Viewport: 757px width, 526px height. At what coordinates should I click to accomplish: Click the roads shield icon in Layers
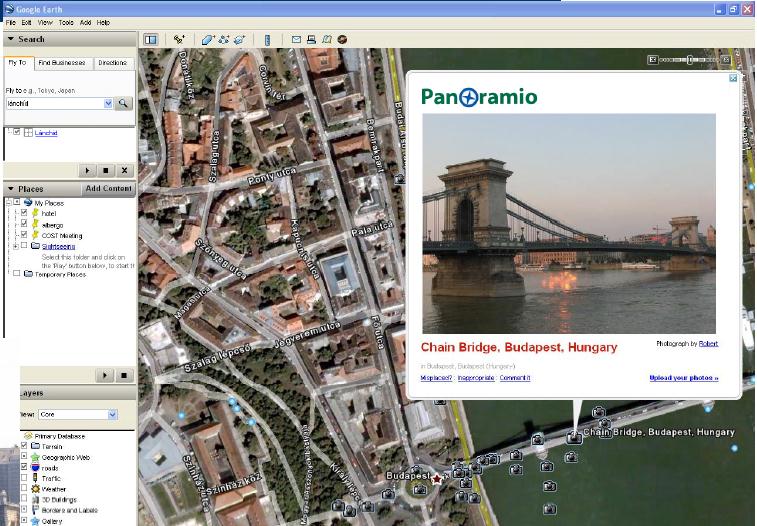coord(35,468)
